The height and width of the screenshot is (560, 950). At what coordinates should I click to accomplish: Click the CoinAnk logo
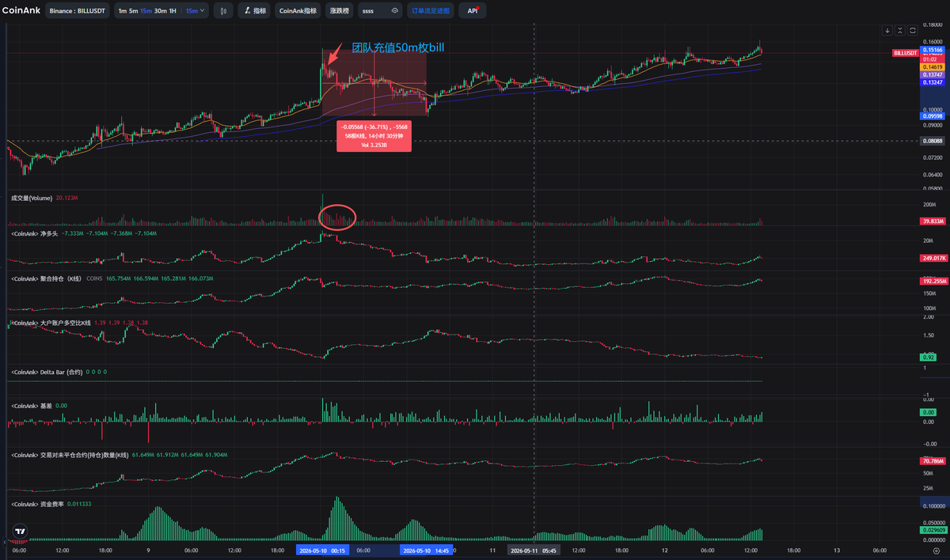coord(21,11)
